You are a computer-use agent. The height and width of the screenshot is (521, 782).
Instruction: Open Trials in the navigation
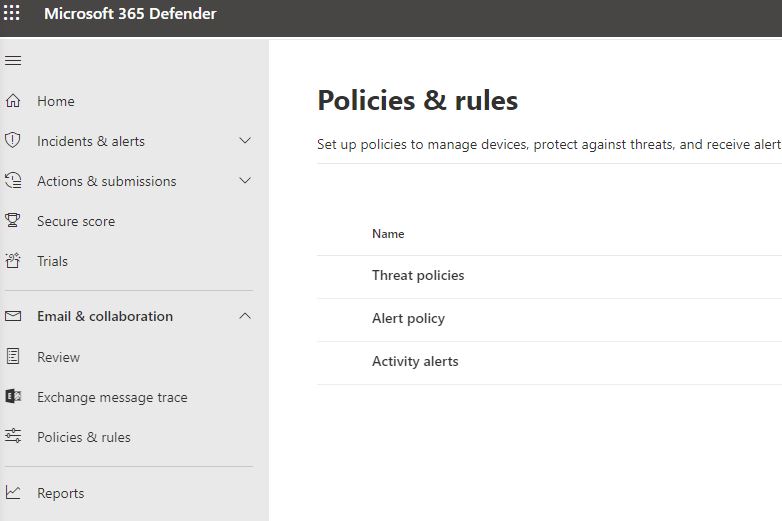(x=52, y=261)
